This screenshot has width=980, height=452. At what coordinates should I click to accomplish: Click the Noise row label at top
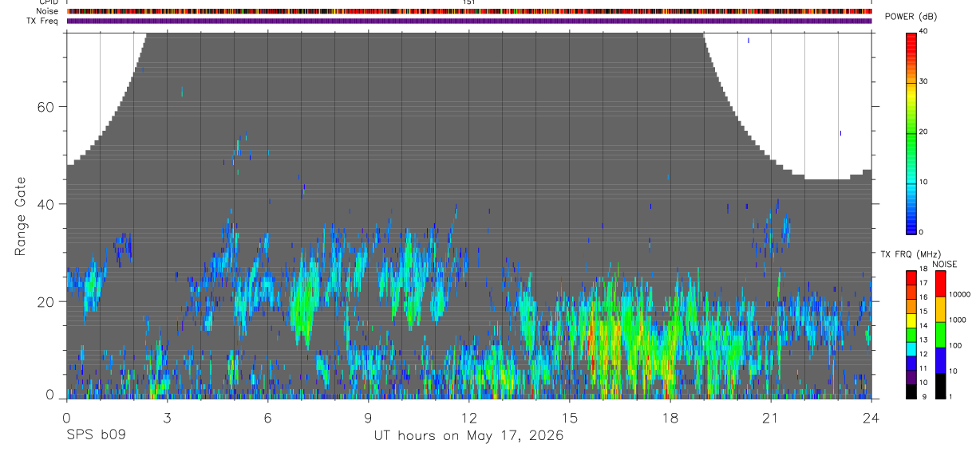point(47,11)
